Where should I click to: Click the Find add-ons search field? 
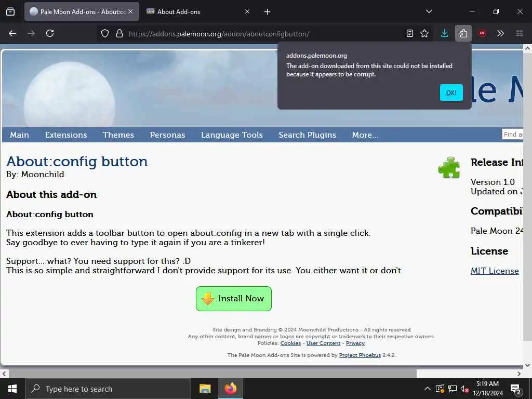click(x=512, y=135)
